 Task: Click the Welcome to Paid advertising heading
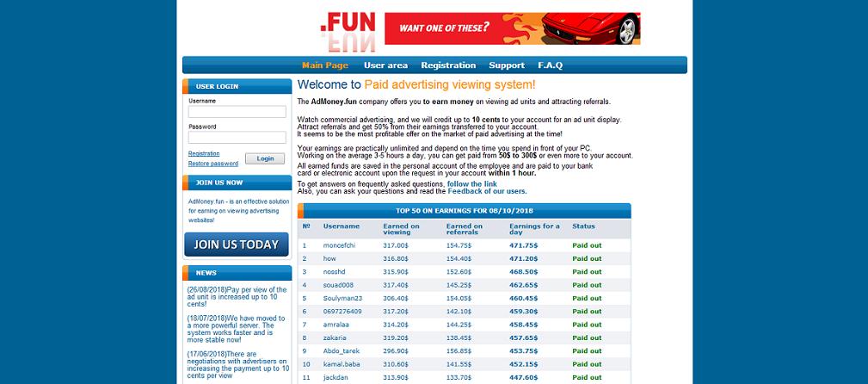click(x=416, y=84)
